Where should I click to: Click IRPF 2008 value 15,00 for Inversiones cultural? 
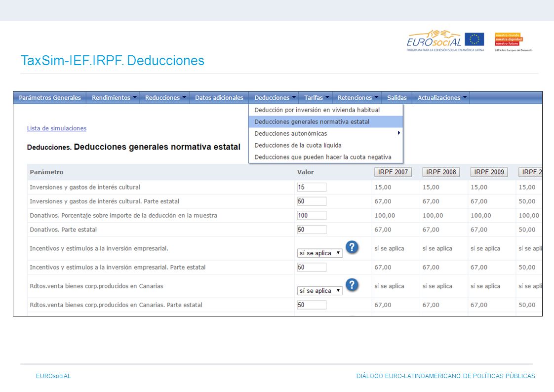(431, 187)
